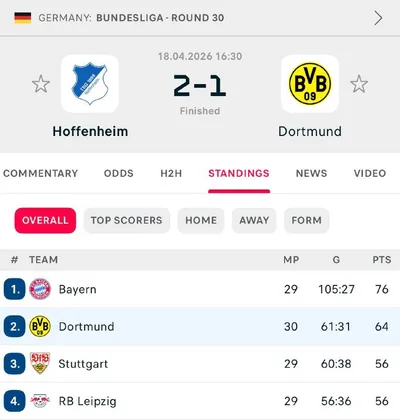The image size is (400, 420).
Task: Switch to the Odds tab
Action: click(x=119, y=173)
